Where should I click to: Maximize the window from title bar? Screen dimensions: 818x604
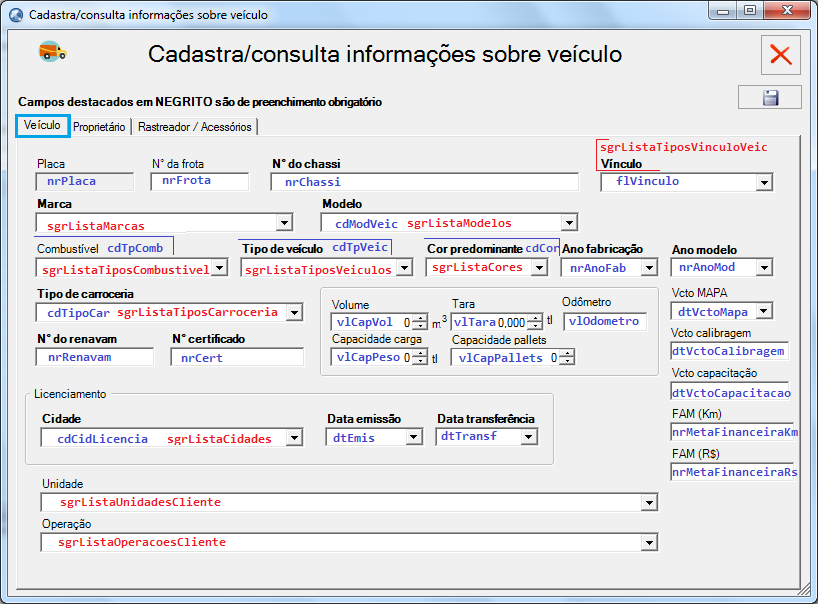tap(750, 11)
